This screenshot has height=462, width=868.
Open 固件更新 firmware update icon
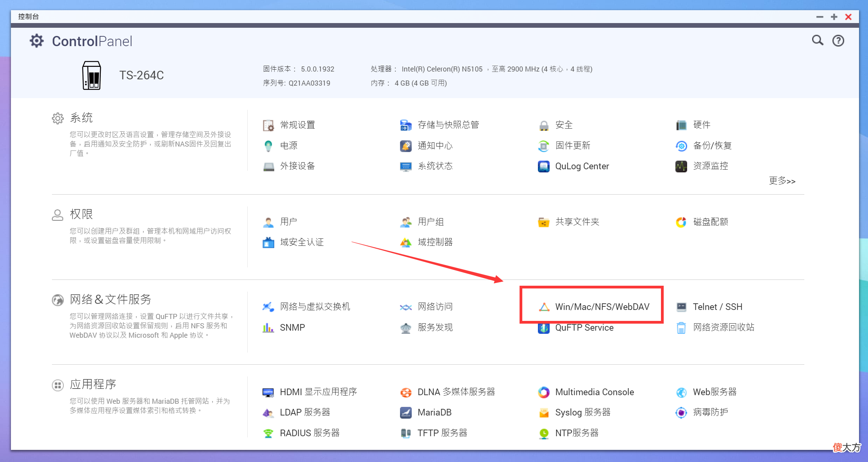[544, 146]
